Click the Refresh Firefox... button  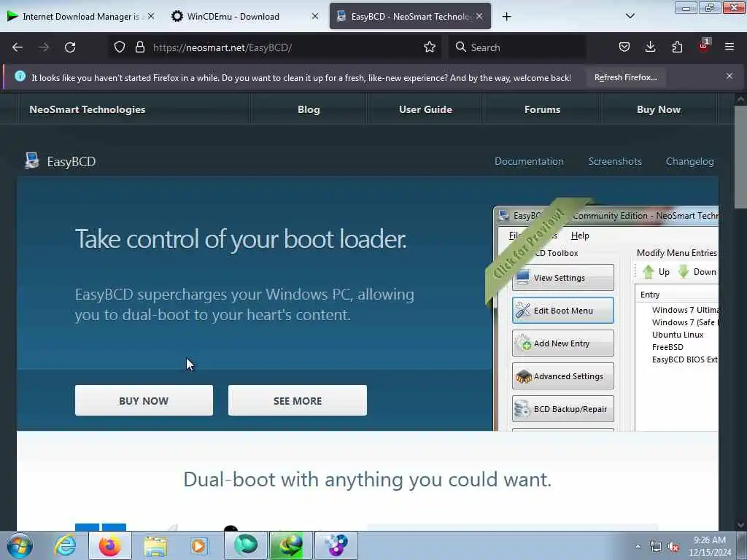[x=625, y=77]
